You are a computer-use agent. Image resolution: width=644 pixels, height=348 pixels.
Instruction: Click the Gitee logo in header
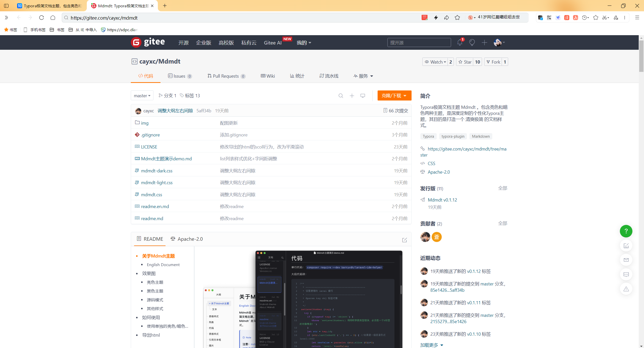[x=148, y=42]
